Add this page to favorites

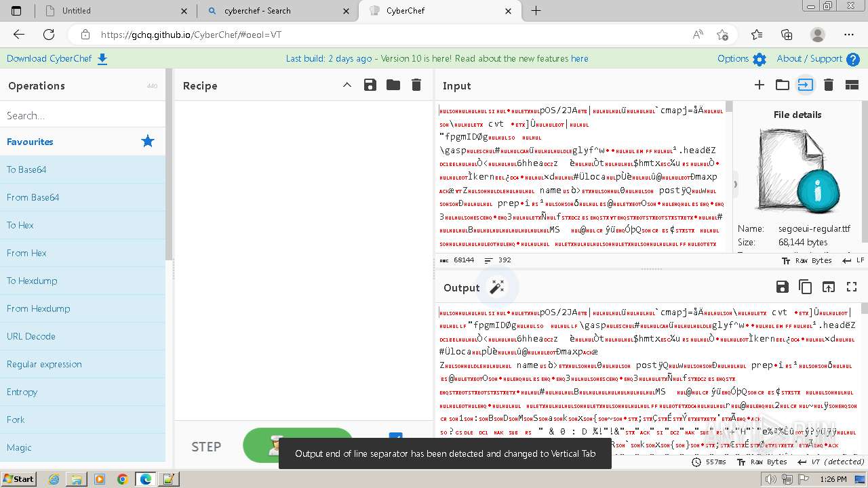pyautogui.click(x=722, y=35)
